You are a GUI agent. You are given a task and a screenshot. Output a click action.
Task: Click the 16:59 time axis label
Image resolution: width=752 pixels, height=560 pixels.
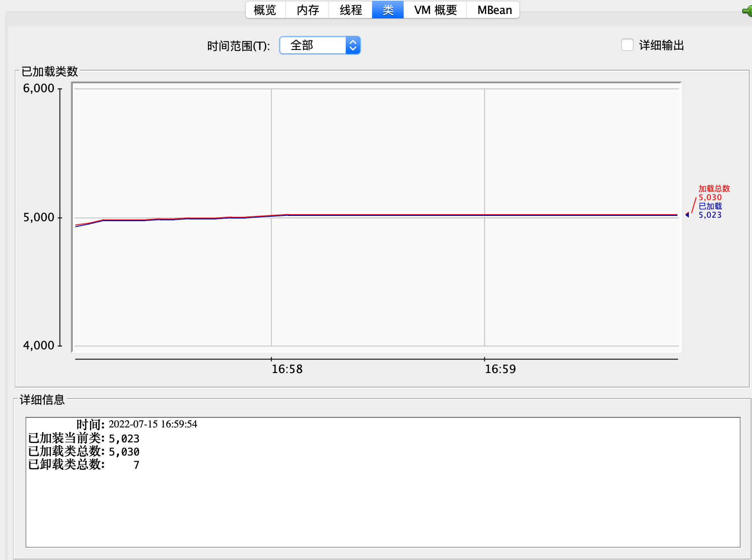pyautogui.click(x=500, y=369)
